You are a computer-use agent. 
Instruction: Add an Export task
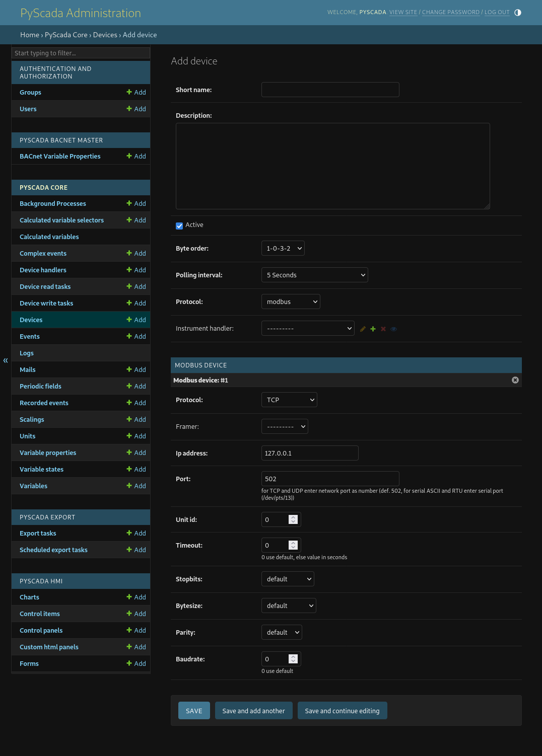pyautogui.click(x=136, y=534)
